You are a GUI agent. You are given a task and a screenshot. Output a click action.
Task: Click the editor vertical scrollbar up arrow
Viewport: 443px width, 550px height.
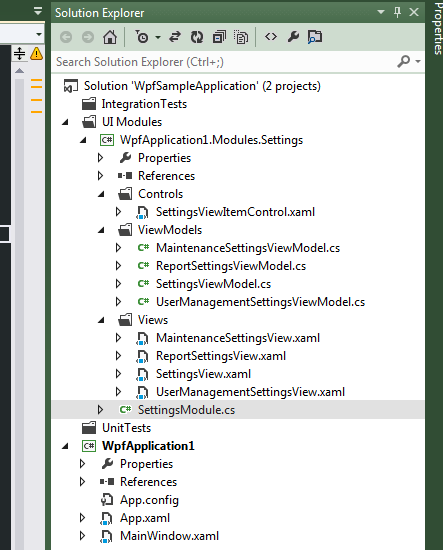coord(20,71)
